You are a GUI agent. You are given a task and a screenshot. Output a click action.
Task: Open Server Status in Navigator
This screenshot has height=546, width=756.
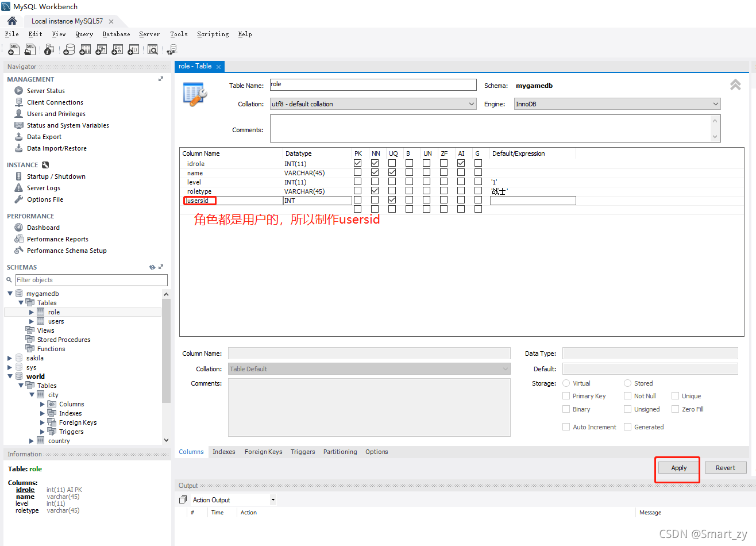46,91
